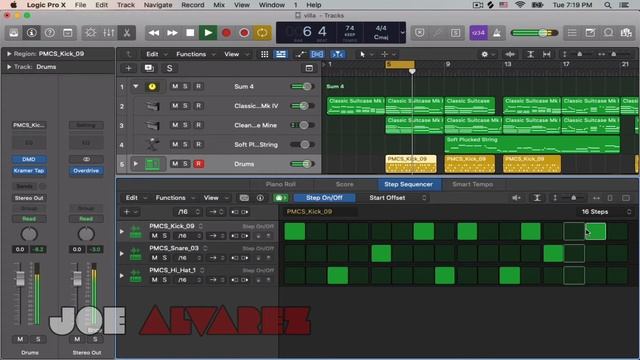Adjust the Drums track volume slider
This screenshot has width=640, height=360.
[x=302, y=164]
